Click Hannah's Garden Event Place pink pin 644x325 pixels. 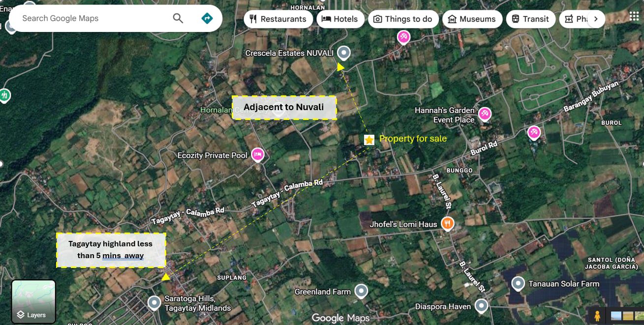(x=485, y=114)
